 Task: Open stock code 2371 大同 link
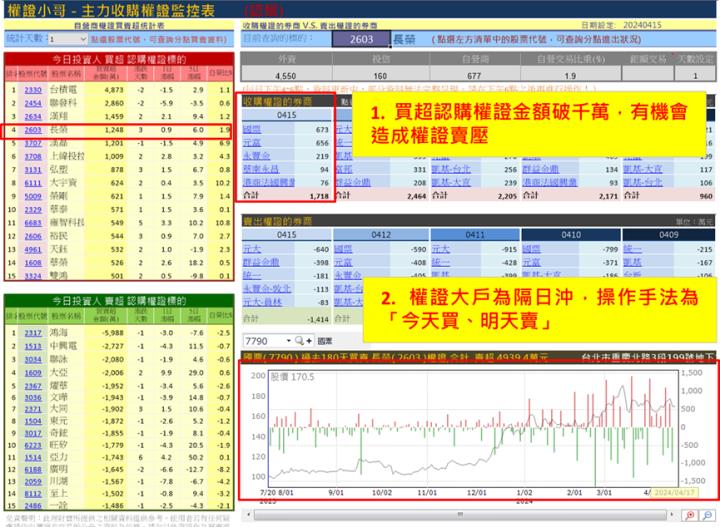(x=33, y=409)
